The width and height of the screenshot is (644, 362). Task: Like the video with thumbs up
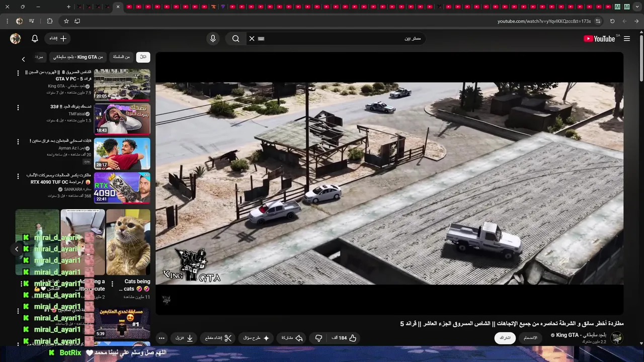pos(345,338)
